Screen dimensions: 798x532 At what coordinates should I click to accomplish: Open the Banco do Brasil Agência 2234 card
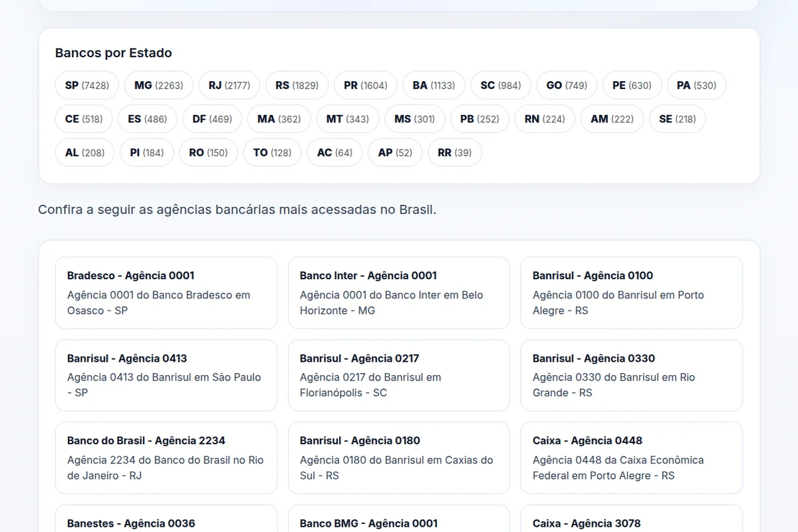click(166, 458)
